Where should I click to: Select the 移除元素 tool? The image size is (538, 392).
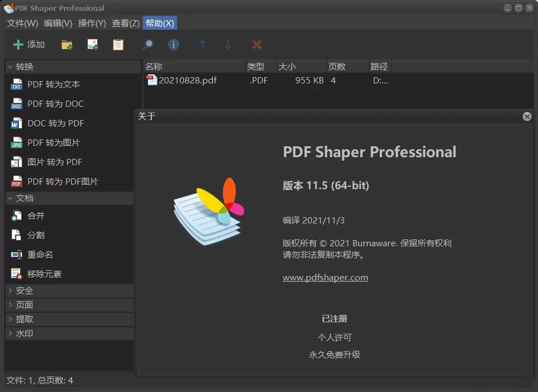pos(45,274)
